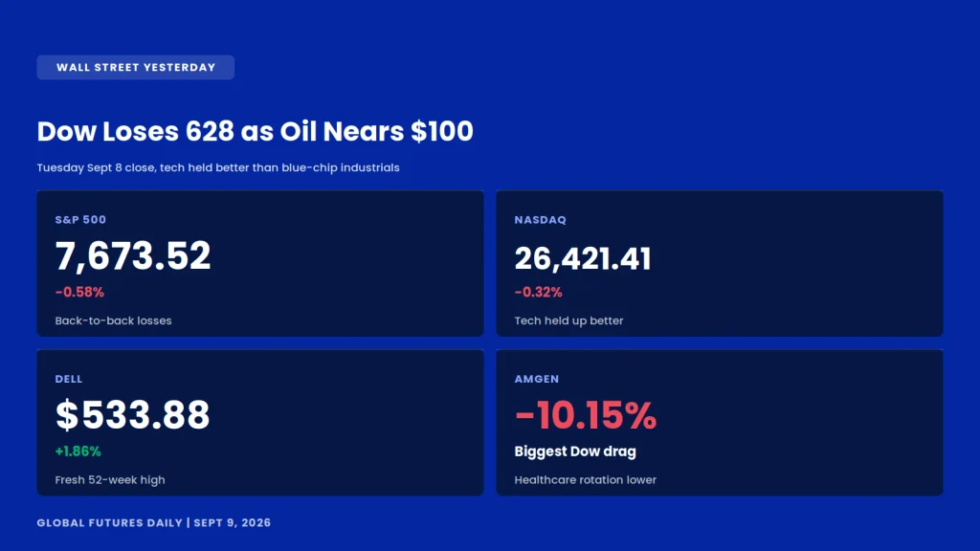Select the headline Dow Loses 628
This screenshot has width=980, height=551.
click(255, 131)
